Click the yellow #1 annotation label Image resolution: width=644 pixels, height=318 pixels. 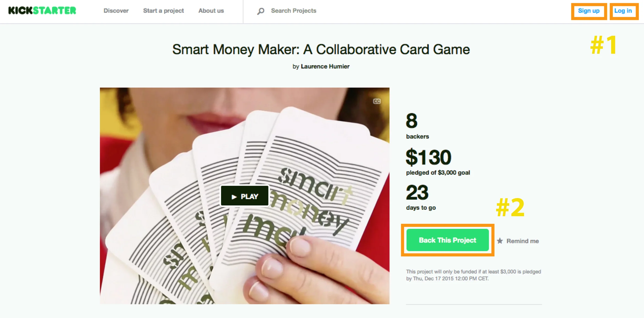coord(604,45)
